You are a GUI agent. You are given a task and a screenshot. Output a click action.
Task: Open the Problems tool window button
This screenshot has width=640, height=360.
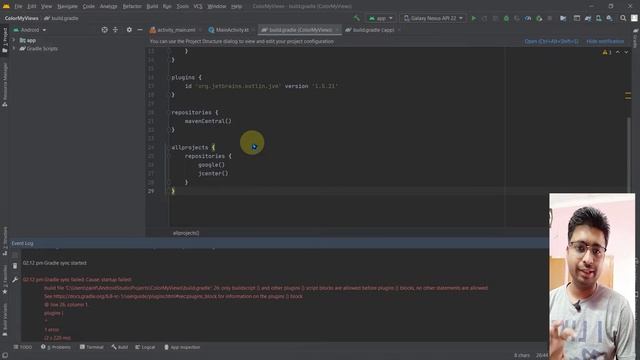56,347
